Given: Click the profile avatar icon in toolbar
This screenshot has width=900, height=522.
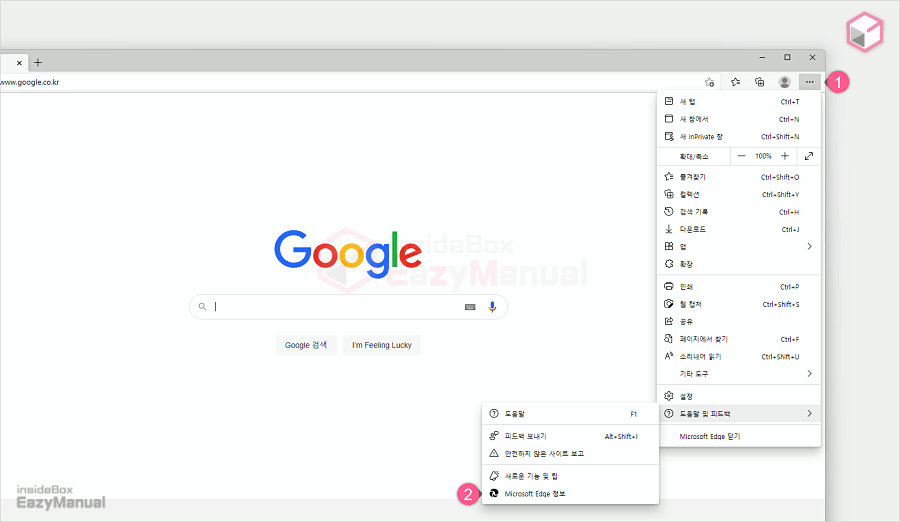Looking at the screenshot, I should [x=785, y=82].
